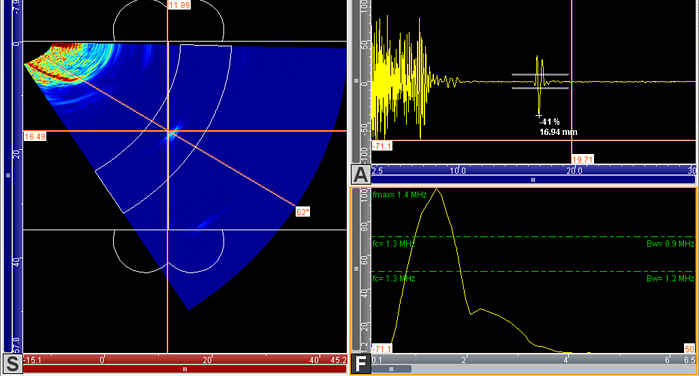Click the S-scan cursor intersection point
699x376 pixels.
[x=168, y=131]
